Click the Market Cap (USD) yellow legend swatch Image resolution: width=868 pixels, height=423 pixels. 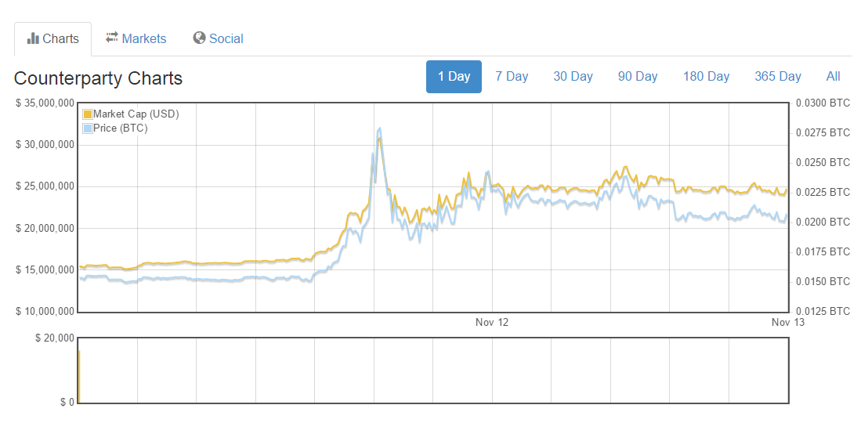point(88,114)
